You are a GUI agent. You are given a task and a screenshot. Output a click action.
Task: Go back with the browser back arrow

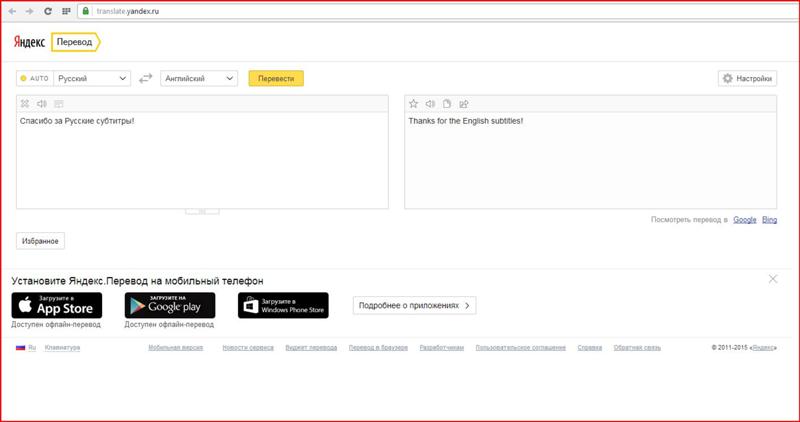(x=12, y=11)
